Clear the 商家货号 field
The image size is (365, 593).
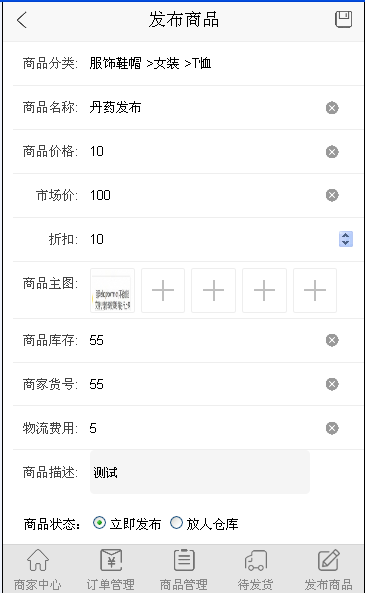pyautogui.click(x=332, y=384)
